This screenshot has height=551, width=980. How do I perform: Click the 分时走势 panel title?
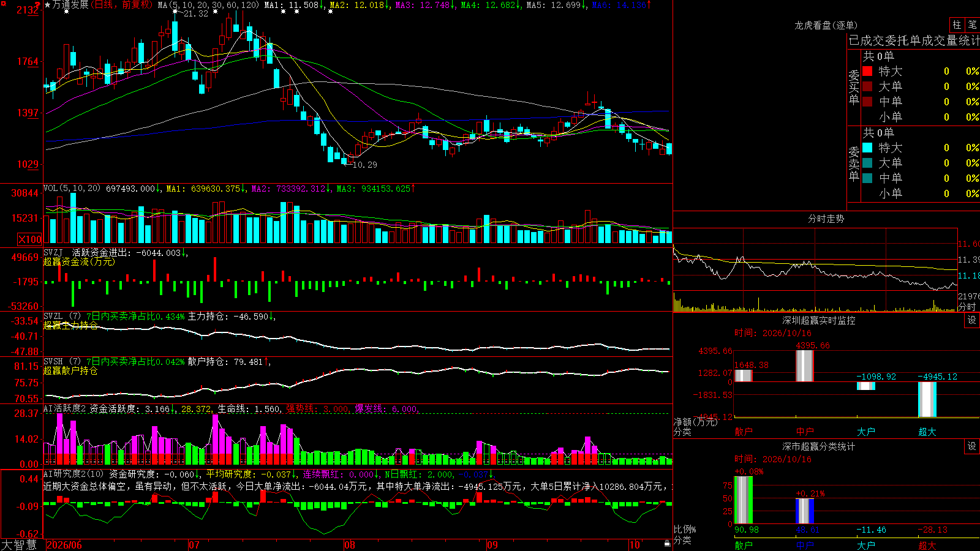tap(826, 219)
